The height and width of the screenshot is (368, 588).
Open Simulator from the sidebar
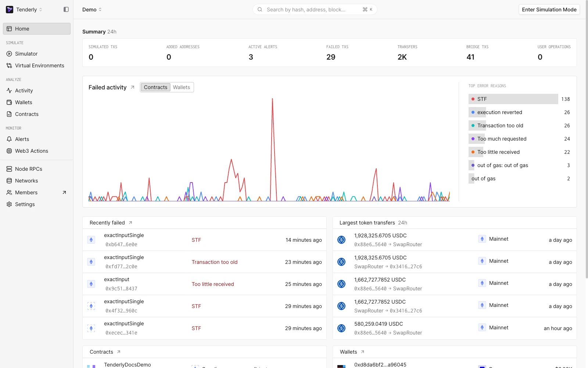tap(37, 54)
